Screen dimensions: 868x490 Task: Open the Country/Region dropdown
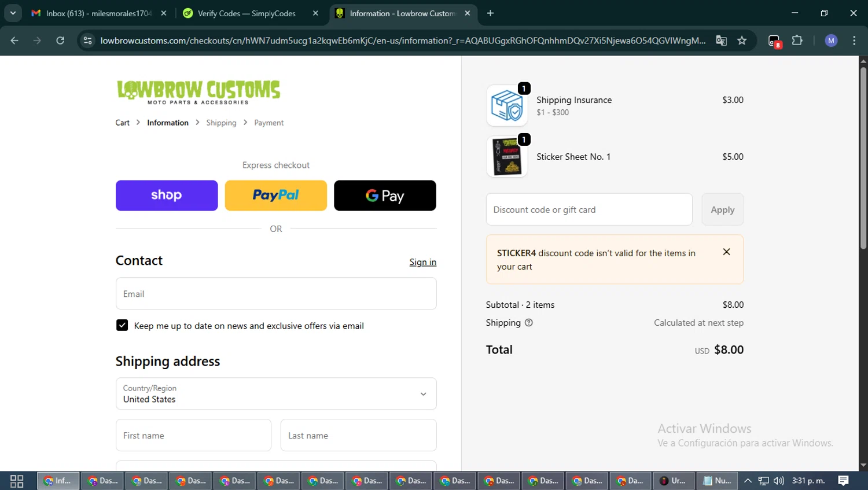tap(276, 394)
